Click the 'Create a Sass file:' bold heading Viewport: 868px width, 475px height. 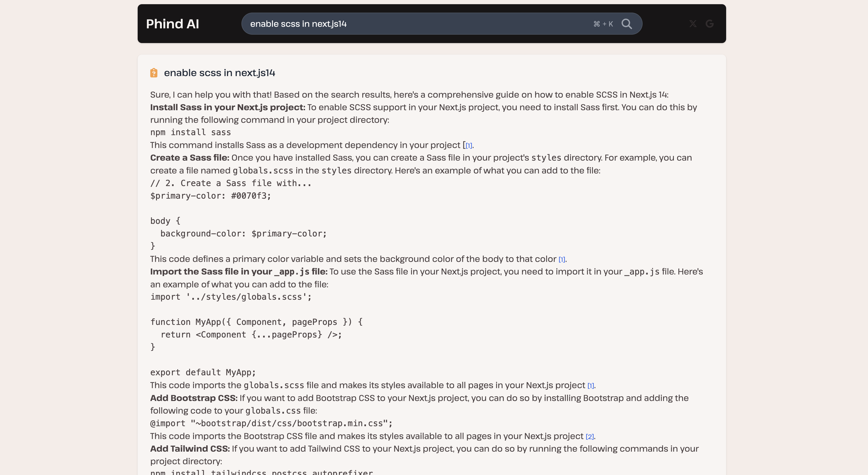(190, 157)
